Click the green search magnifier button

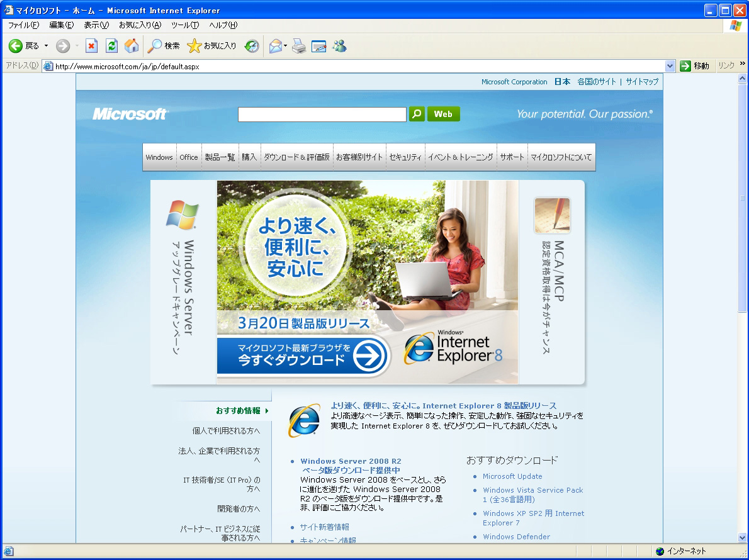[417, 114]
